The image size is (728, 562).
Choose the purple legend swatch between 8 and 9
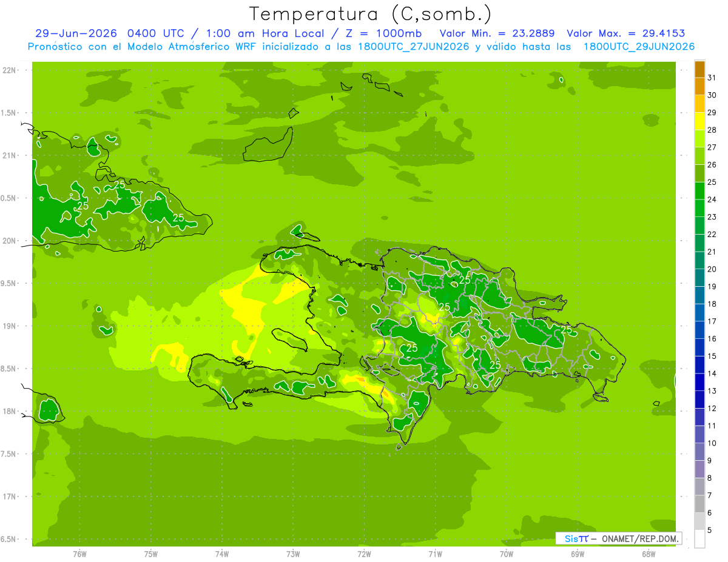699,469
